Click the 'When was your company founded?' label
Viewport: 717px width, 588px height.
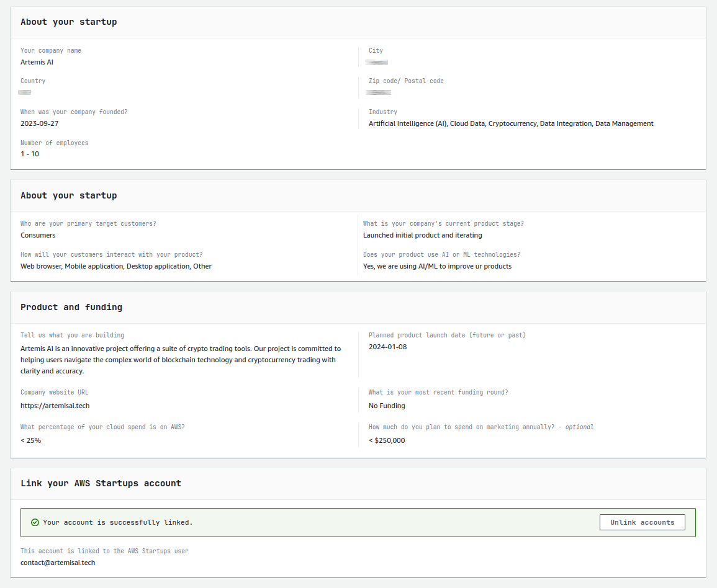[74, 112]
